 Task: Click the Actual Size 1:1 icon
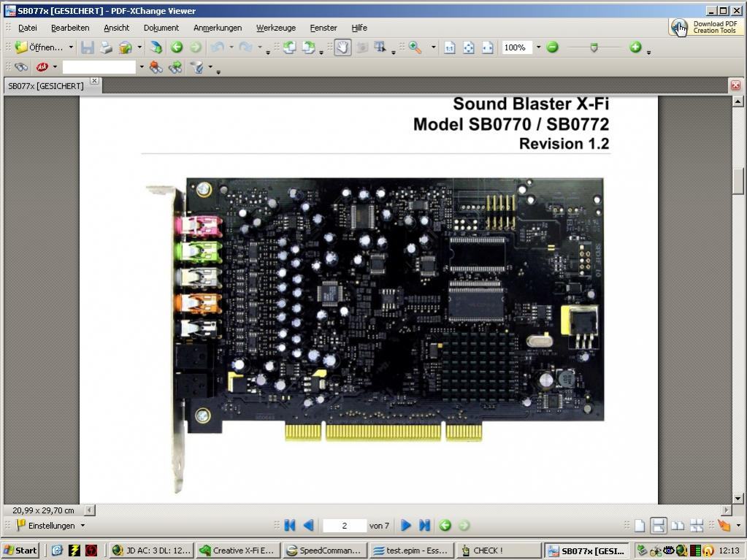(x=450, y=47)
